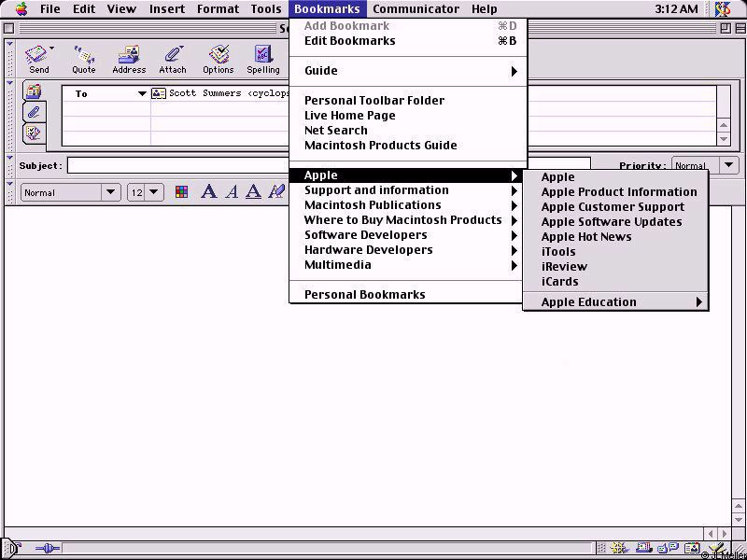Expand the Guide submenu

pyautogui.click(x=408, y=71)
